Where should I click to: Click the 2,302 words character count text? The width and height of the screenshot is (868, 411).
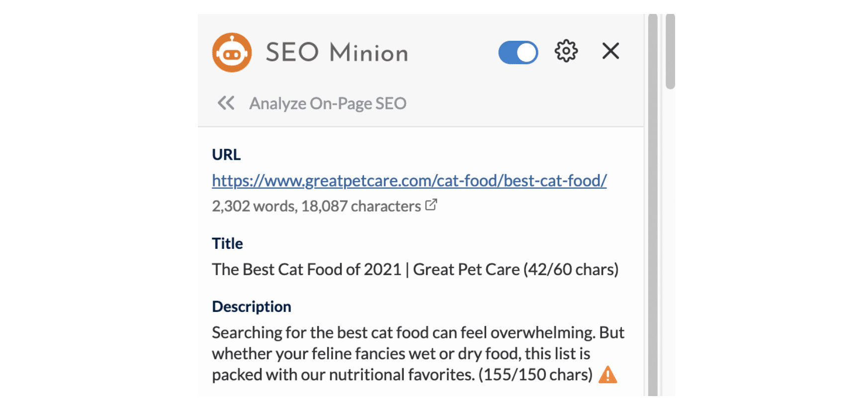pyautogui.click(x=316, y=206)
